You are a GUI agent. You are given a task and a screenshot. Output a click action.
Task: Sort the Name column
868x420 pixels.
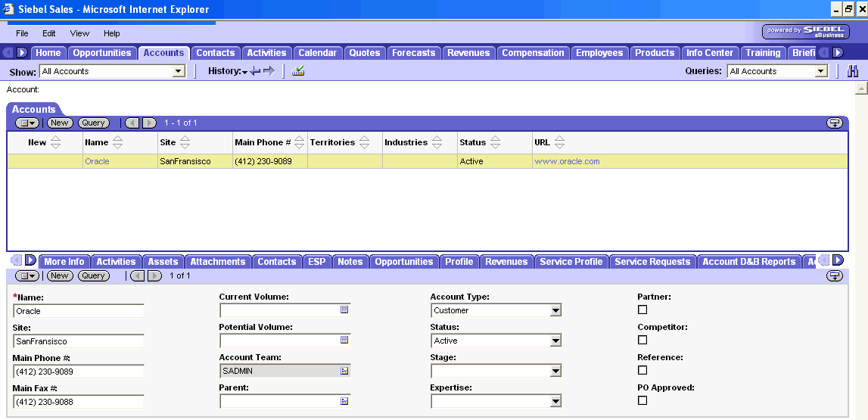[117, 143]
